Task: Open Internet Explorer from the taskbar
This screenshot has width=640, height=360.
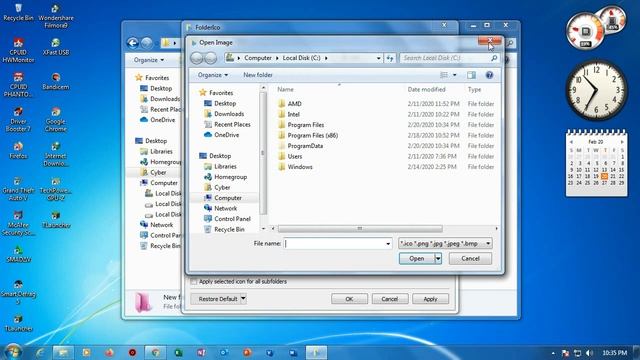Action: [40, 352]
